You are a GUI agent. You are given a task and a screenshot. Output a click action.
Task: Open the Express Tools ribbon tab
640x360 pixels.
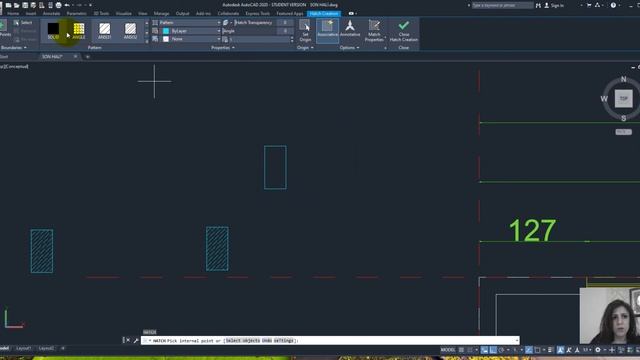258,13
